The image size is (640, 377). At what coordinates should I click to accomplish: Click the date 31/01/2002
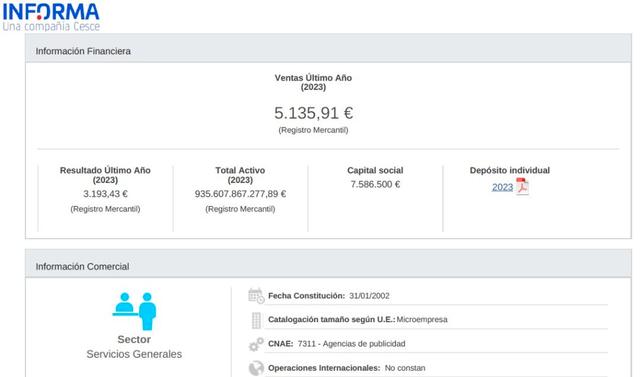tap(369, 296)
